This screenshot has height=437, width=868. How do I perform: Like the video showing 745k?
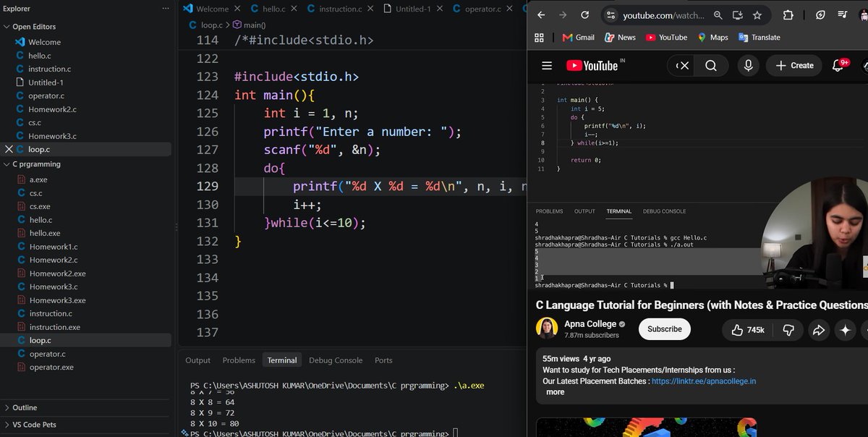coord(749,330)
